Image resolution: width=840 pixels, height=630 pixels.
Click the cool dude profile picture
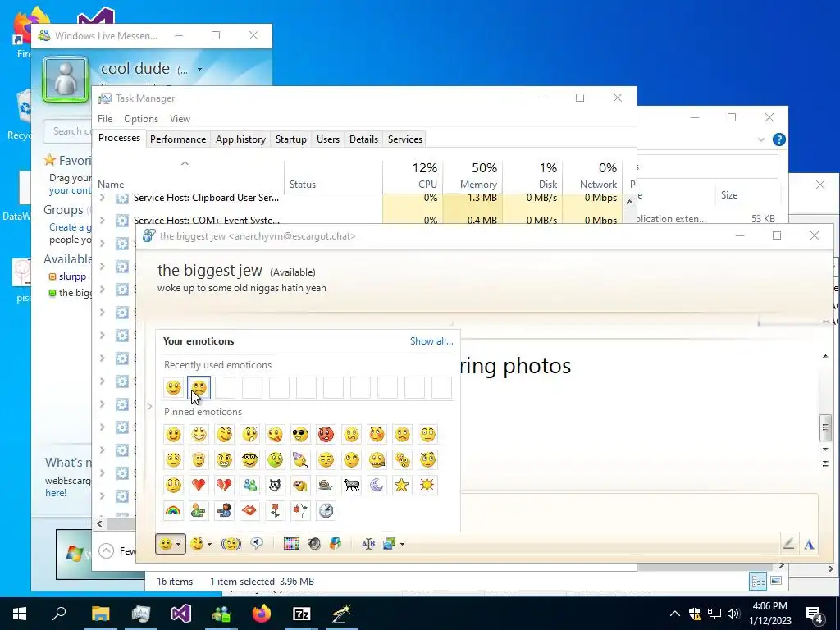pyautogui.click(x=66, y=79)
